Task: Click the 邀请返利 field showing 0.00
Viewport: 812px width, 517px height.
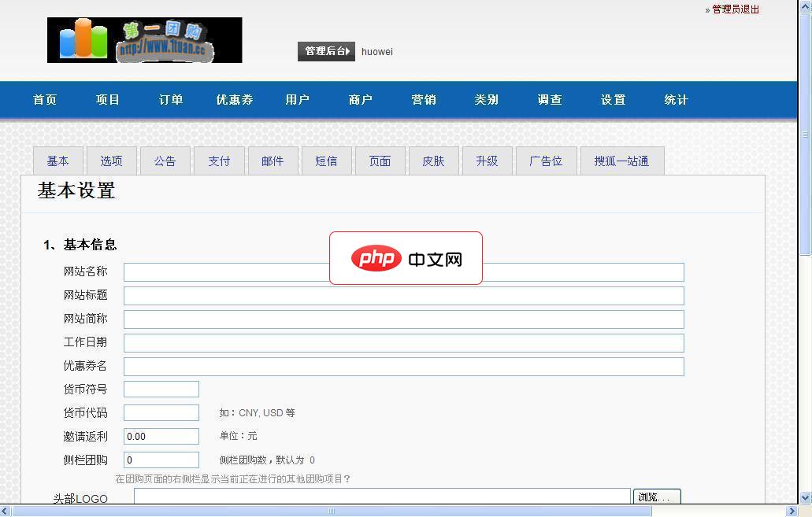Action: (161, 436)
